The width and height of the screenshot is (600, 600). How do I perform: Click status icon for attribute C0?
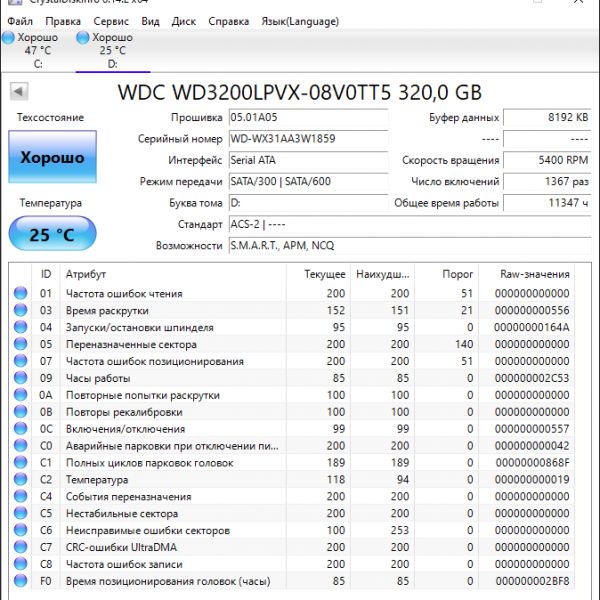coord(20,445)
